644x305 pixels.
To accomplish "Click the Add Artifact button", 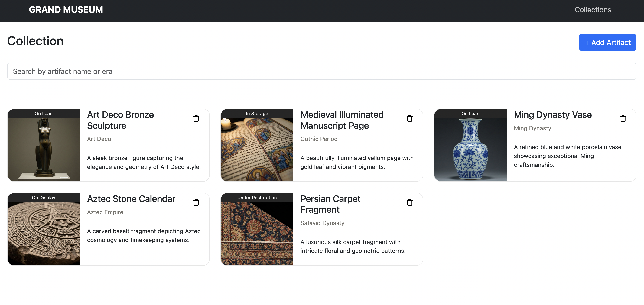I will point(607,43).
